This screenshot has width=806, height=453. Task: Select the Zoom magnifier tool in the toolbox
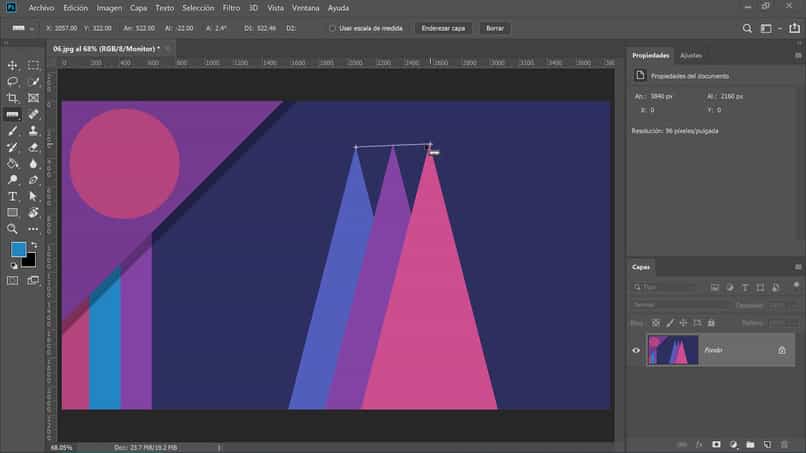(12, 229)
